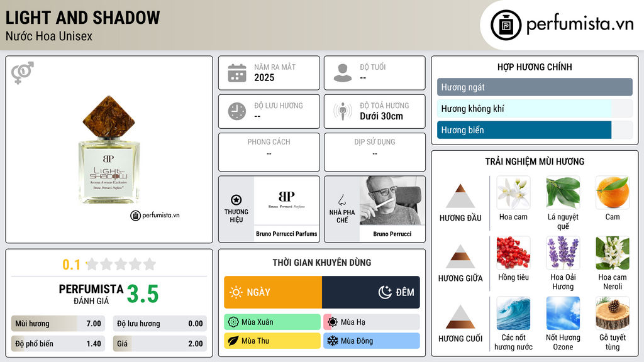Choose the Mùa Đông season bar

click(x=372, y=341)
